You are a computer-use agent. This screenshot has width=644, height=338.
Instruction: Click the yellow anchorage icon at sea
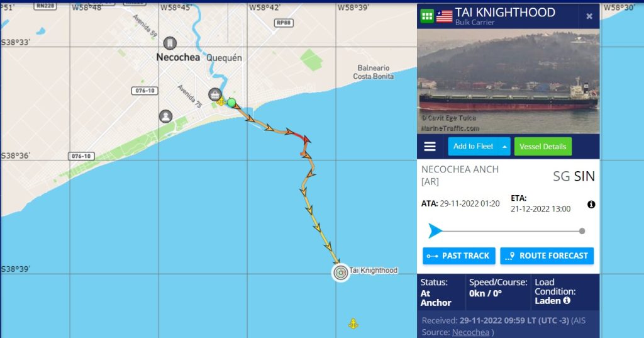click(x=353, y=324)
